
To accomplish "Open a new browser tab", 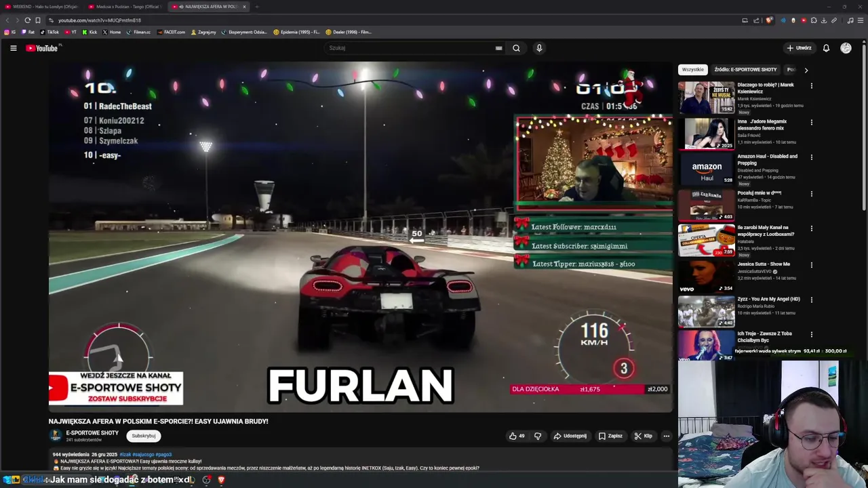I will coord(257,7).
